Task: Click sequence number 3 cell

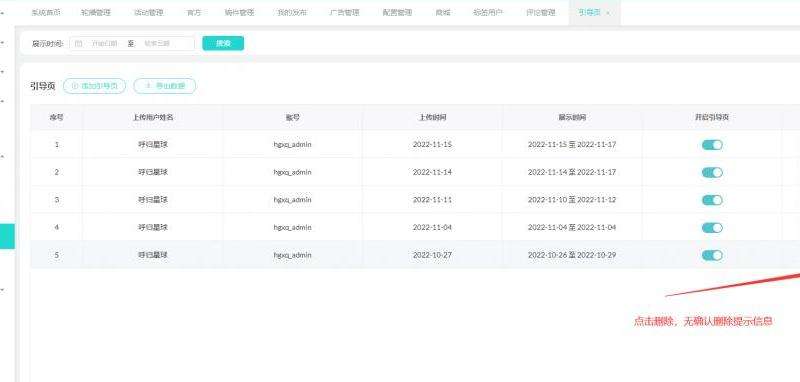Action: click(57, 200)
